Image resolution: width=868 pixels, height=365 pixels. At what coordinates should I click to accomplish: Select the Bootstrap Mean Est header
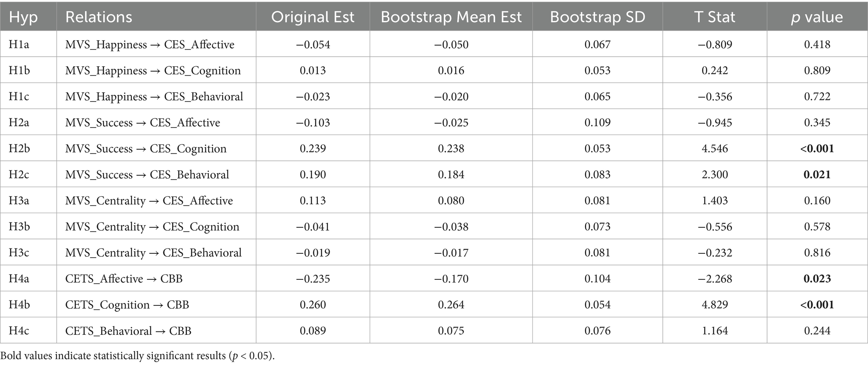coord(451,17)
